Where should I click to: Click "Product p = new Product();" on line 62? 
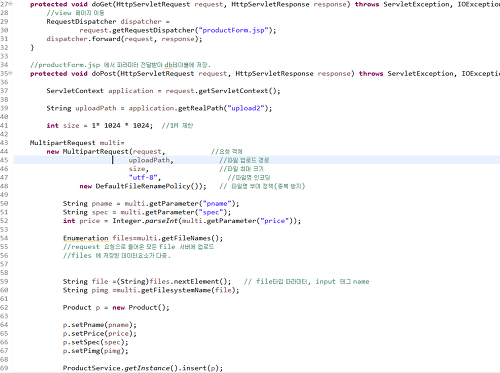point(116,308)
